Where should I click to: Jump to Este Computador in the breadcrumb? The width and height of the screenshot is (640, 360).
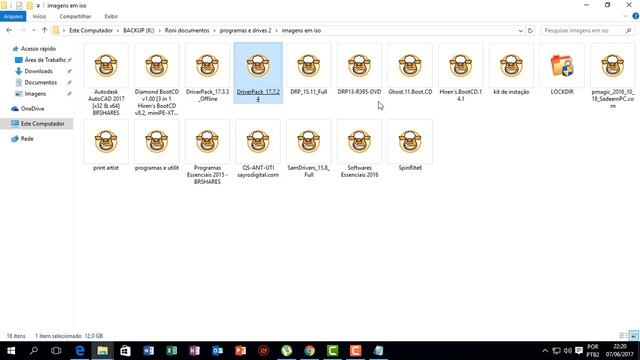91,31
